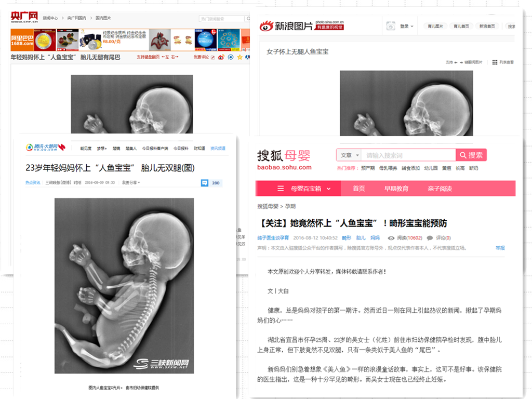
Task: Click the X-ray image on Tencent article
Action: click(x=124, y=286)
